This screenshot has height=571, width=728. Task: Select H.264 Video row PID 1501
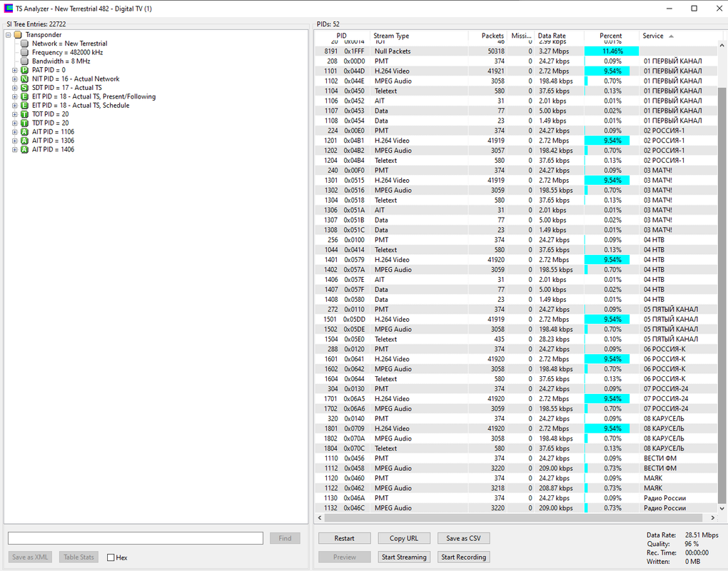tap(516, 319)
